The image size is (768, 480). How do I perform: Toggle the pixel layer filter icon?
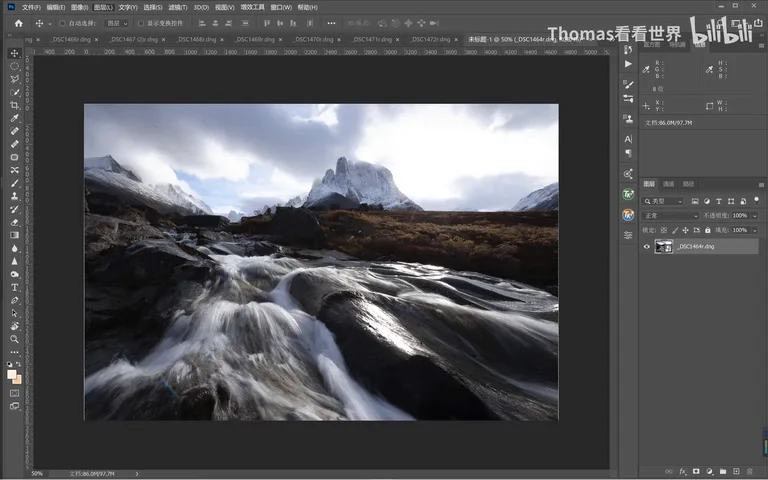(695, 201)
